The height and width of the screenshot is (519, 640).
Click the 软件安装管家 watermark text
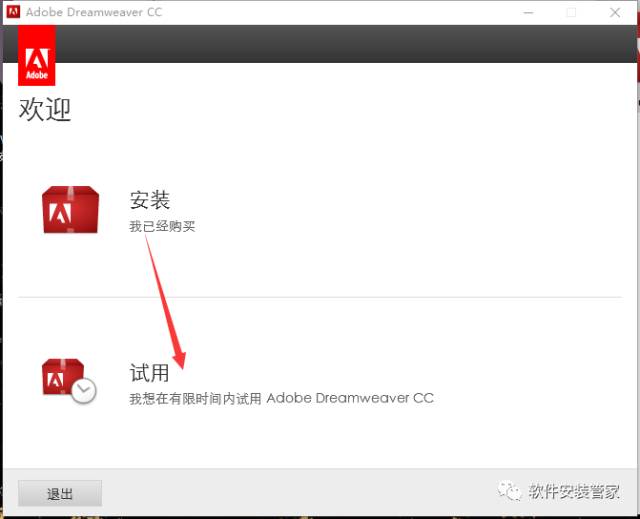point(574,491)
